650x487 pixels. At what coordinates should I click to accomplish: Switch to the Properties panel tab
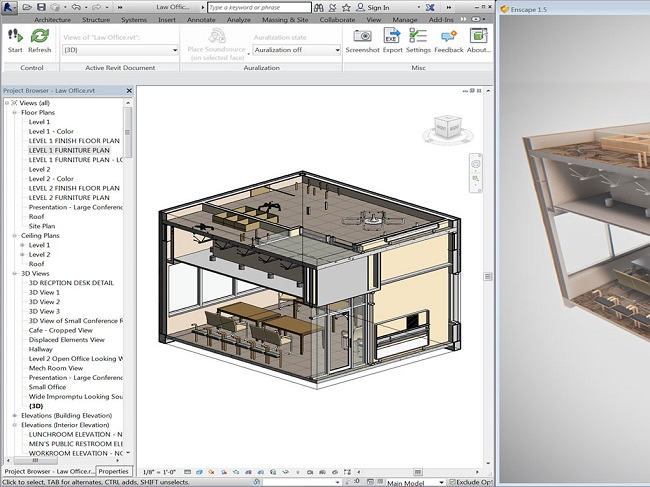point(113,471)
